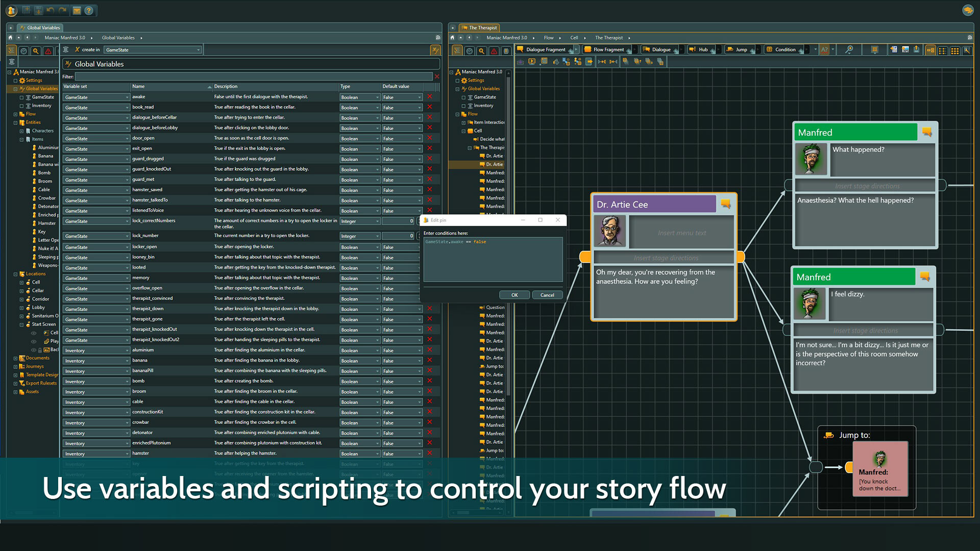Open the Dialogue Fragment template dropdown arrow
The image size is (980, 551).
pos(576,49)
